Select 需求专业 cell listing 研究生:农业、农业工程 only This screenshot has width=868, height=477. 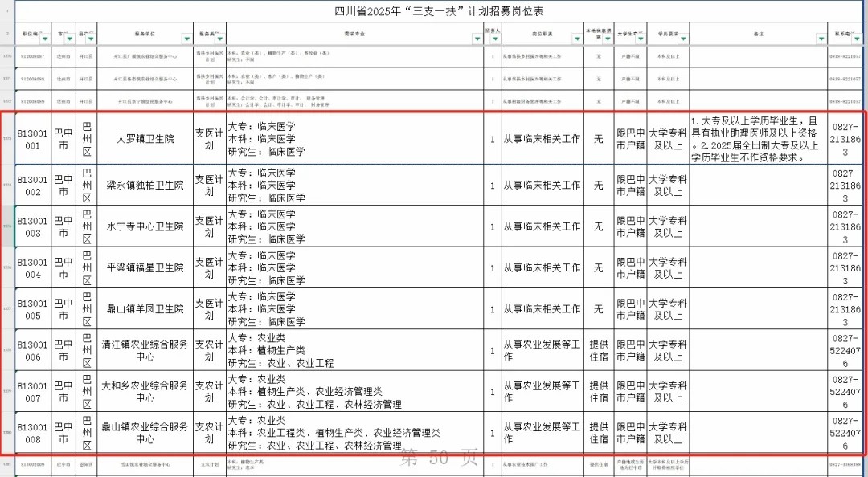tap(355, 350)
